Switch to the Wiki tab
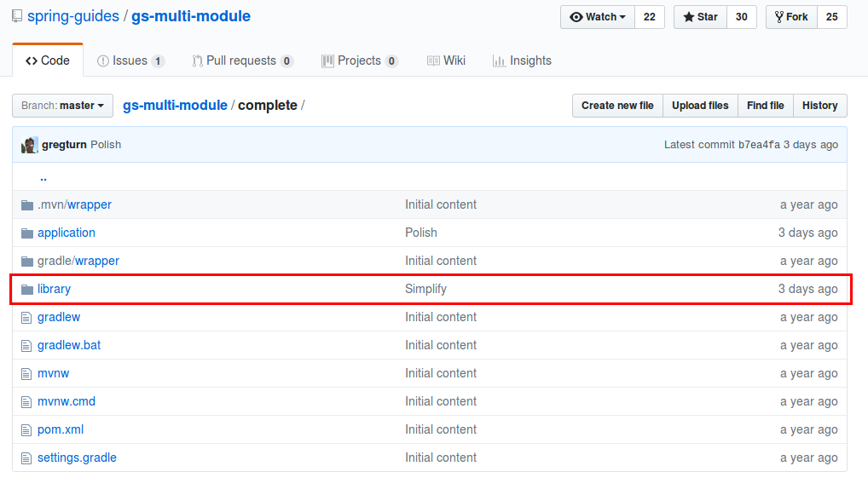 454,60
